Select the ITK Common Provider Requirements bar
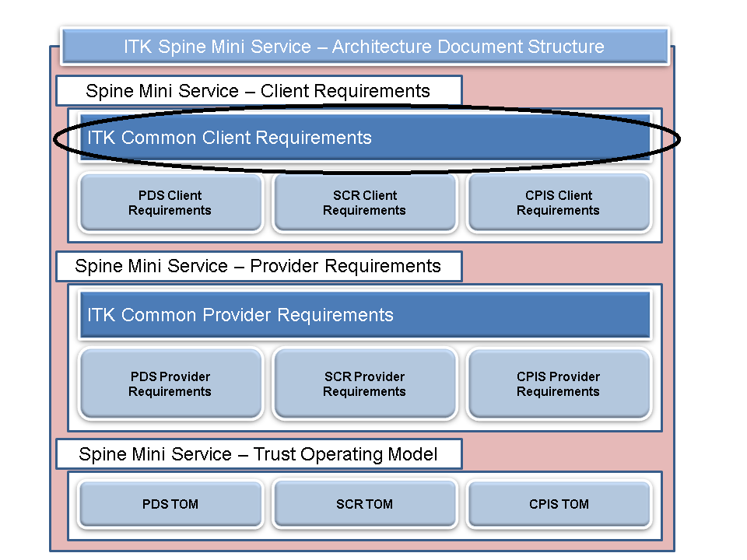The image size is (747, 560). pyautogui.click(x=364, y=315)
